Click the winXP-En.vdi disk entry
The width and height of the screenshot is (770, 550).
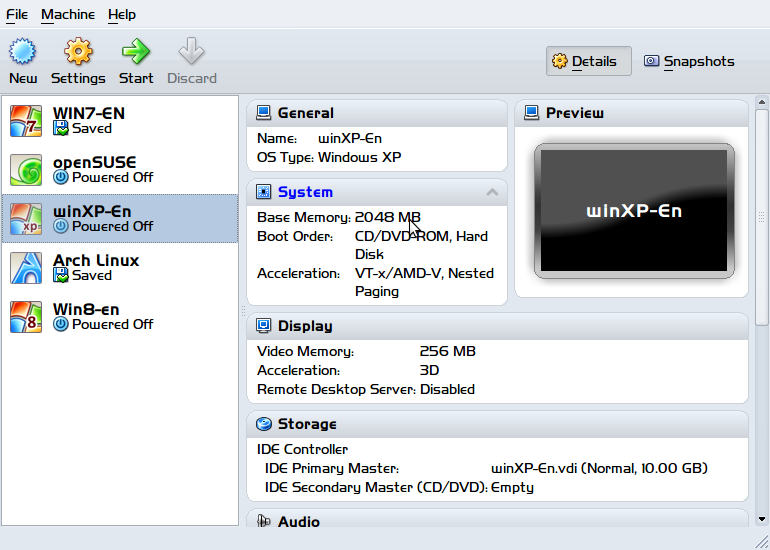click(x=599, y=468)
